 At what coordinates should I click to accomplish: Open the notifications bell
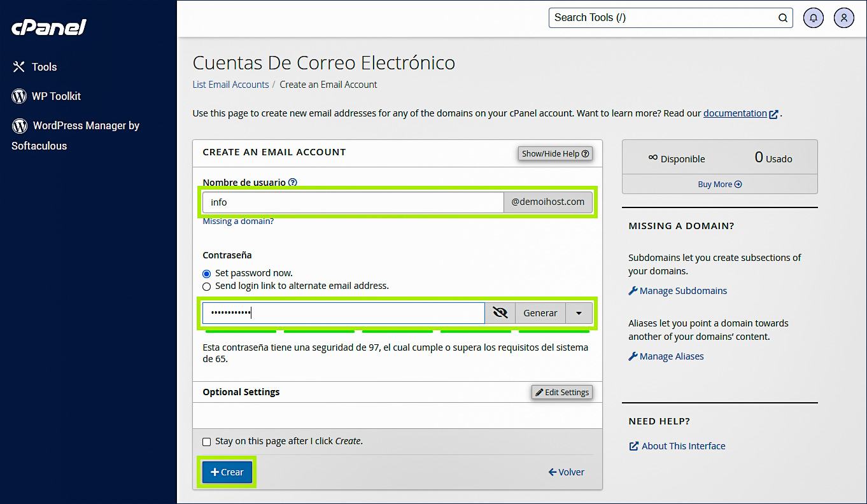(x=813, y=18)
